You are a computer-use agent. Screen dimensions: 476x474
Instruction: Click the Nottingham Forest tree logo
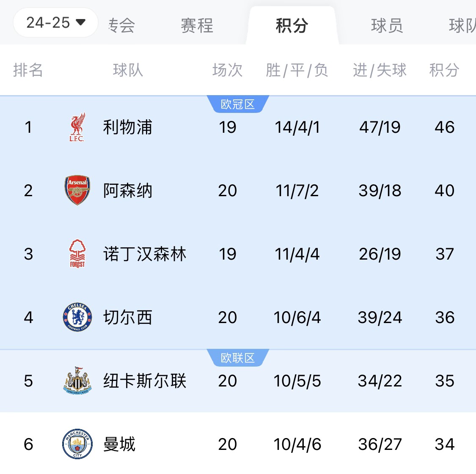pos(77,254)
